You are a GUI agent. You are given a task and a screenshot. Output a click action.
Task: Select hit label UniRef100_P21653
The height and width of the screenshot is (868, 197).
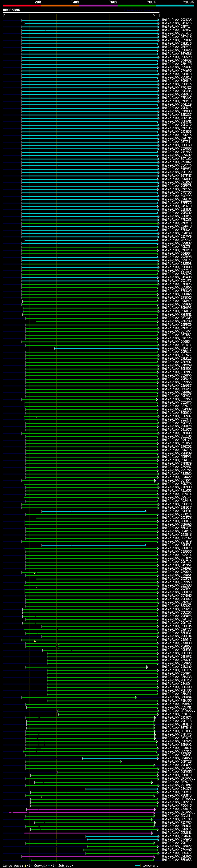pos(176,490)
